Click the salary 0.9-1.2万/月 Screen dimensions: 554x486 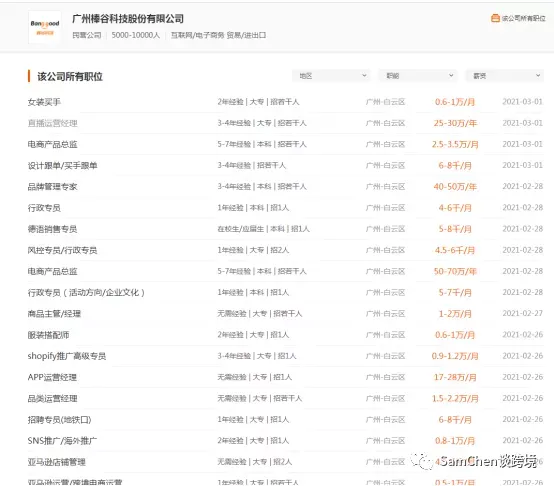455,356
